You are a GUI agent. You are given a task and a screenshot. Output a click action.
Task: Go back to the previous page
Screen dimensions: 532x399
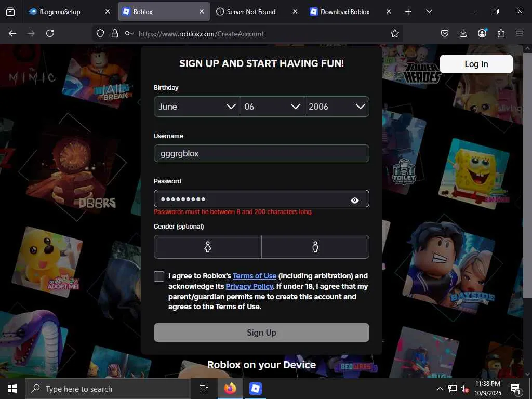[12, 33]
